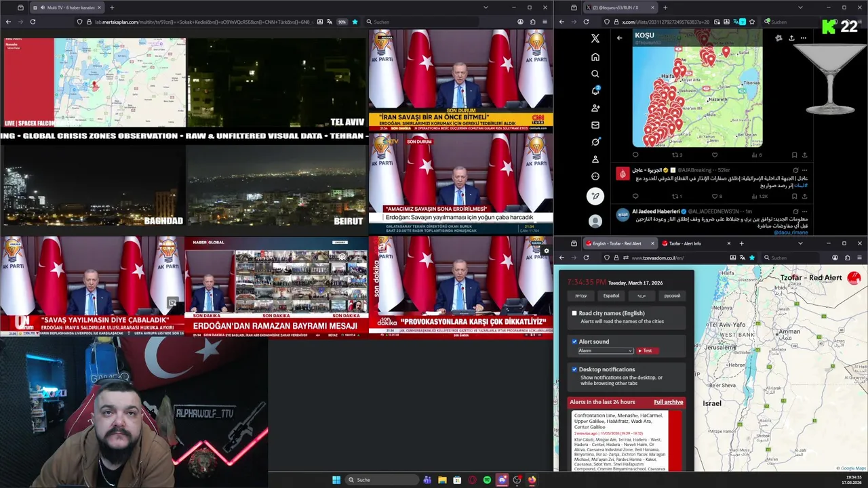This screenshot has width=868, height=488.
Task: Click the BAGHDAD camera feed
Action: [92, 185]
